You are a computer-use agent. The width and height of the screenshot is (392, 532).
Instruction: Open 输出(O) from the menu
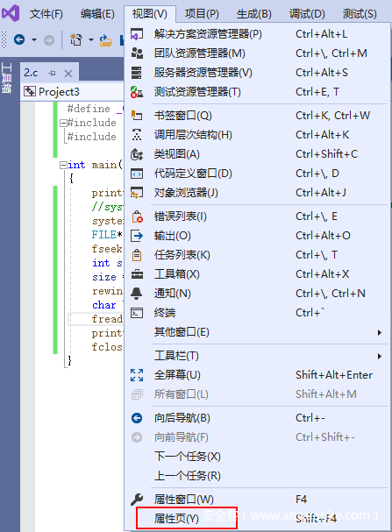click(257, 236)
